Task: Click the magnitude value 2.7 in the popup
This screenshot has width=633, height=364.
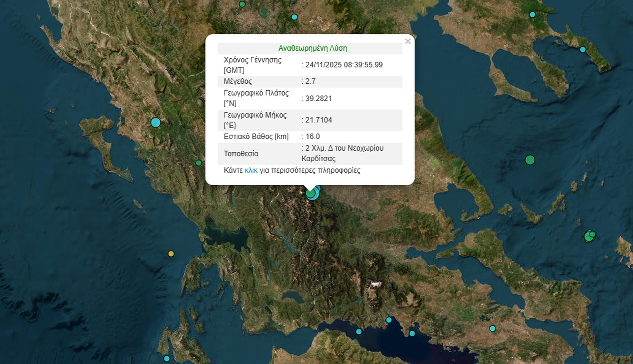Action: tap(310, 81)
